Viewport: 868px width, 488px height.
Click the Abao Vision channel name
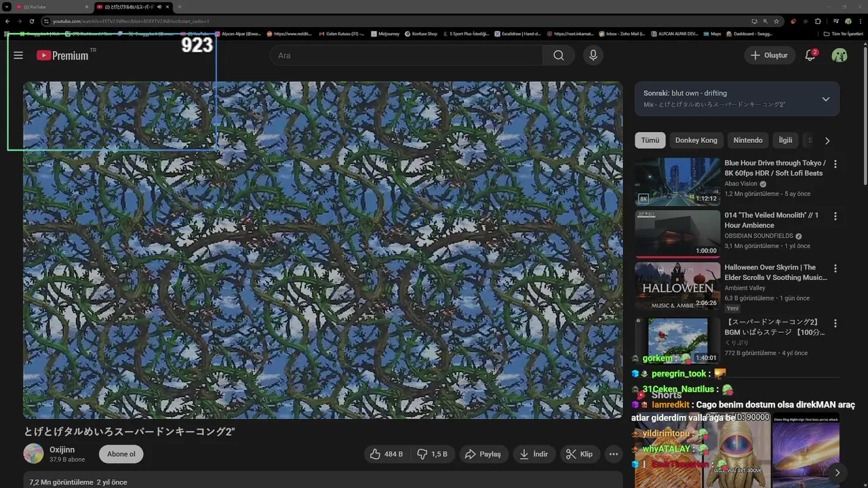pos(741,184)
